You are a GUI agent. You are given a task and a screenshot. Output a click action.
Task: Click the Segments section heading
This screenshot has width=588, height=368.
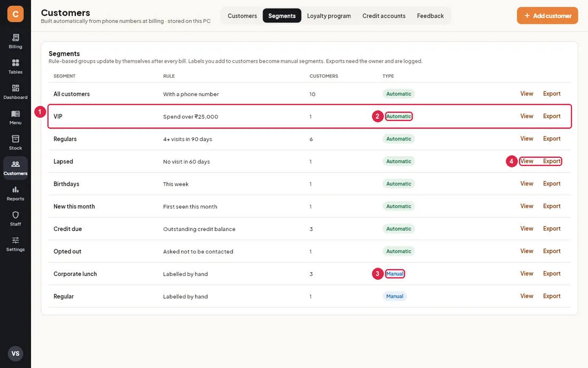pos(64,53)
